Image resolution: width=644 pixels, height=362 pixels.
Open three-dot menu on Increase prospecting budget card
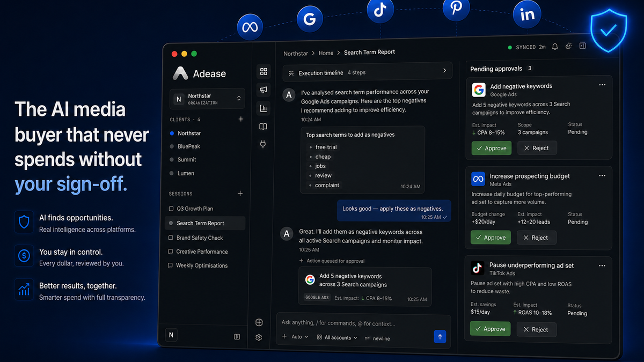coord(602,175)
